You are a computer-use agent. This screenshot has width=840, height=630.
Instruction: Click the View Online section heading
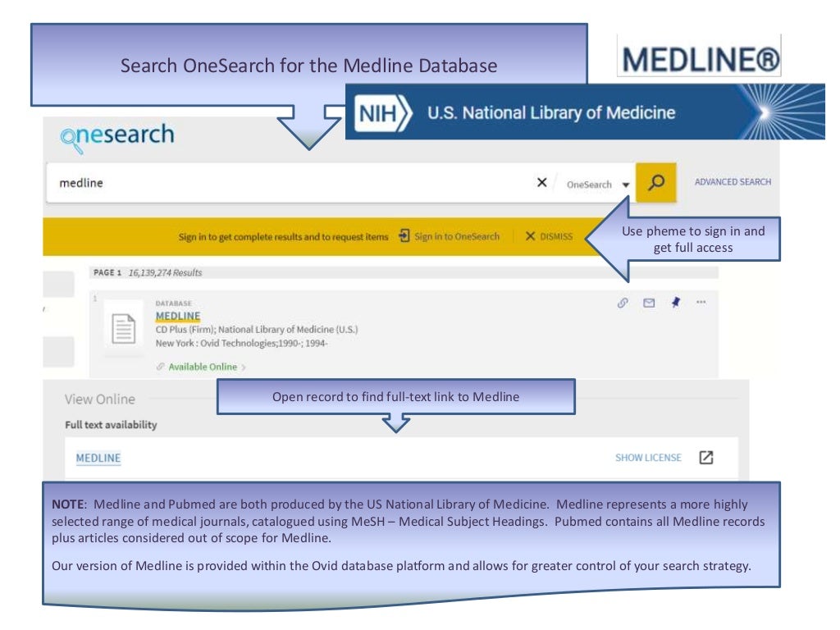tap(99, 399)
